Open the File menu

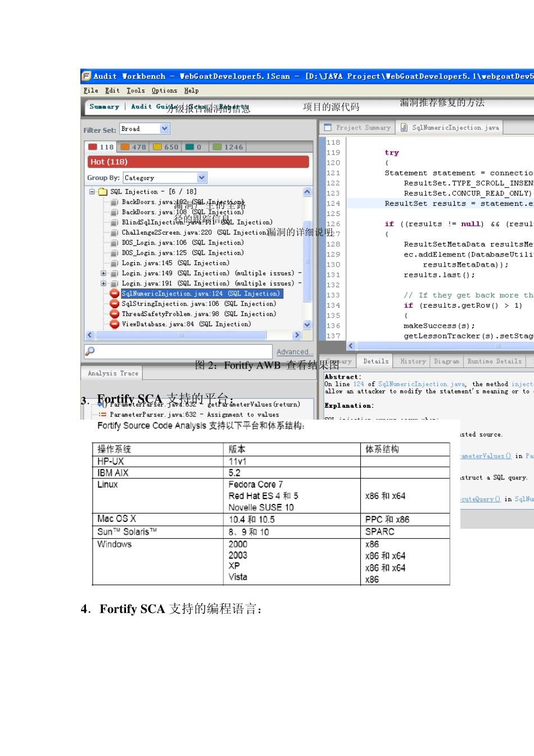click(90, 91)
